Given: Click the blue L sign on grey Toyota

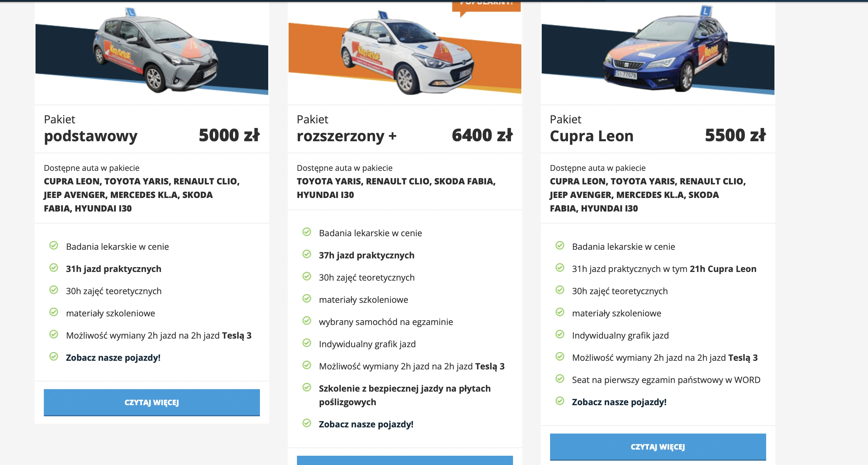Looking at the screenshot, I should coord(130,12).
